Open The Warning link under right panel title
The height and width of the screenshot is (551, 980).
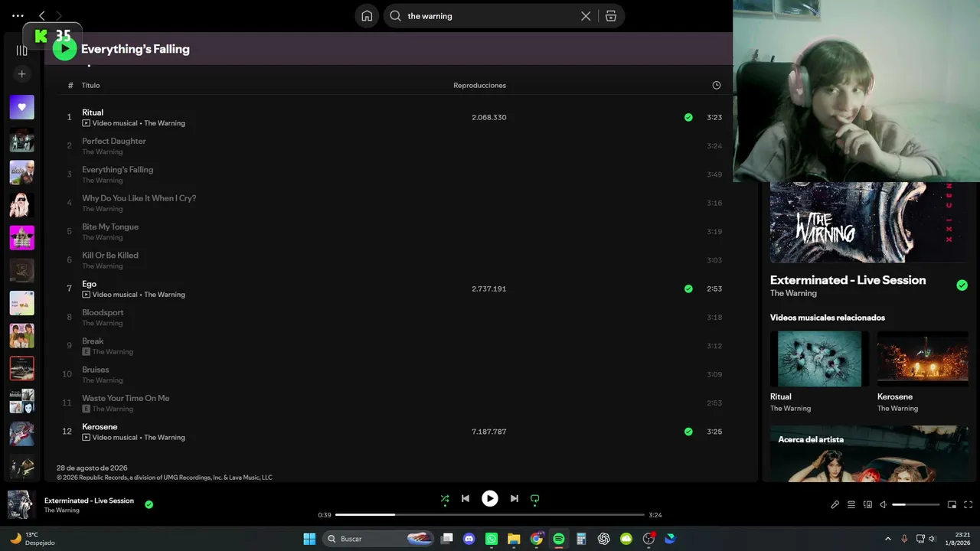click(x=793, y=293)
